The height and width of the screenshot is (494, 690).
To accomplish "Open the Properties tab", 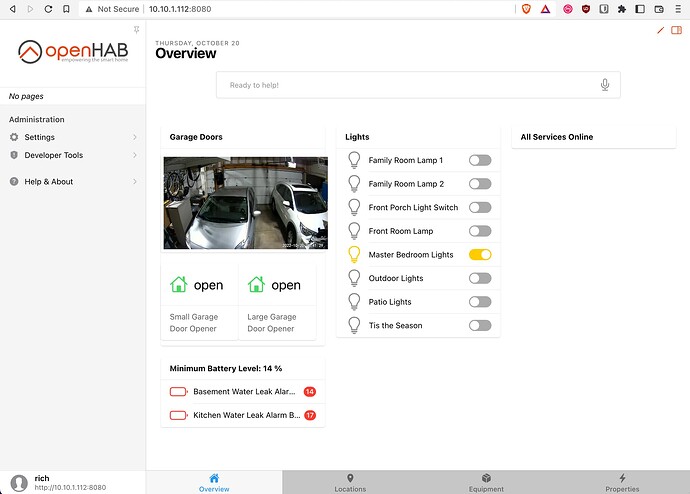I will 622,483.
